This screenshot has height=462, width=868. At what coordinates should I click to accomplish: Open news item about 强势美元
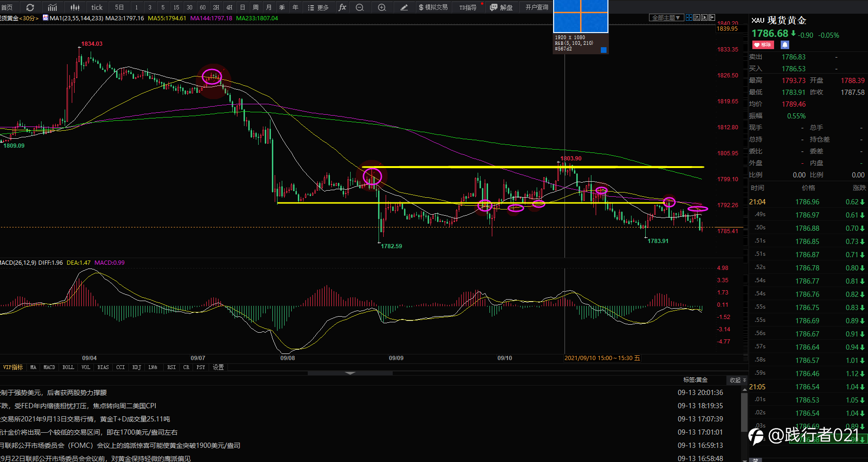pos(53,393)
